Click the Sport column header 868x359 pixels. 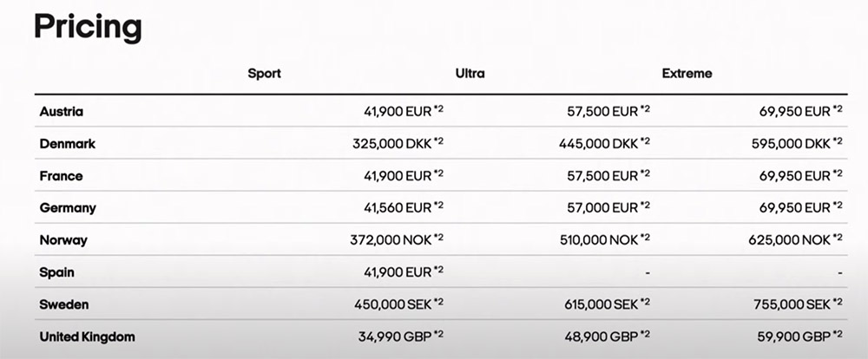pyautogui.click(x=264, y=74)
